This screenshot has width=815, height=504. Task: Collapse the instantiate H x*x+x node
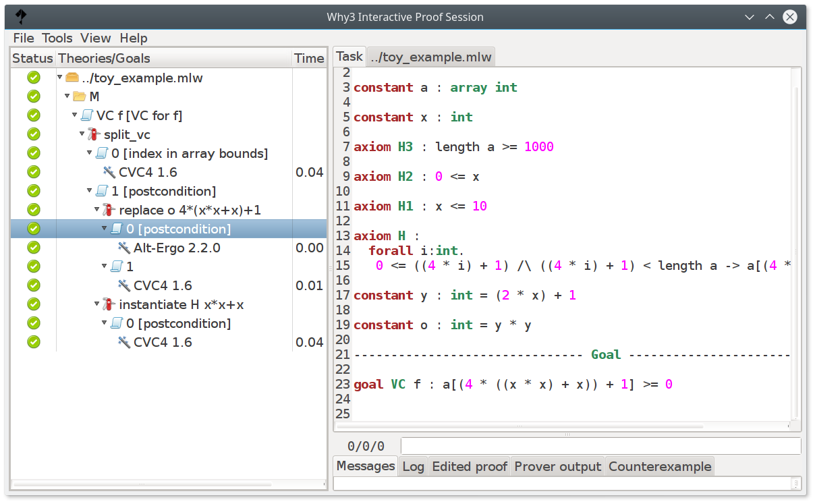click(x=97, y=304)
